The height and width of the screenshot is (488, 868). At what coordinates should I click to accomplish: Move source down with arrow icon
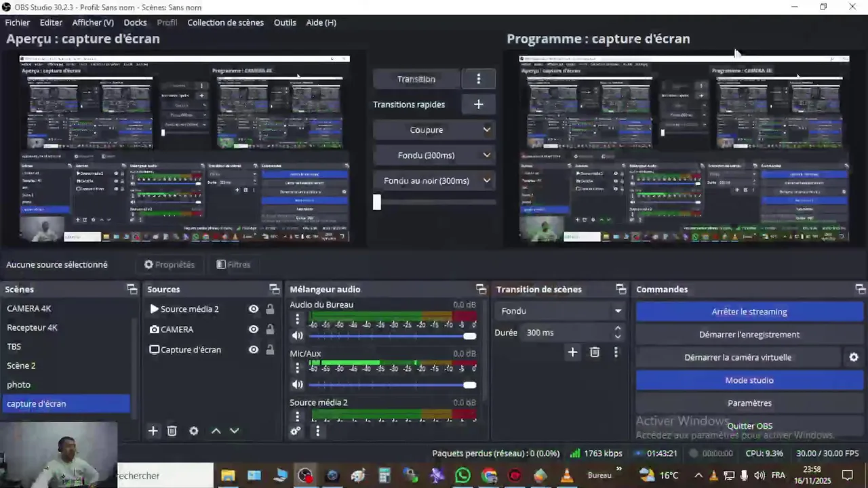tap(235, 431)
